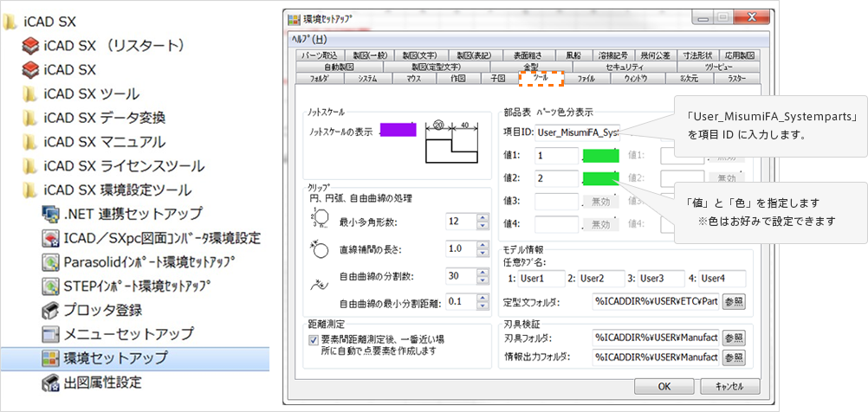Decrease 自由曲線の最小分割距離 with the down arrow
Image resolution: width=868 pixels, height=412 pixels.
[483, 306]
